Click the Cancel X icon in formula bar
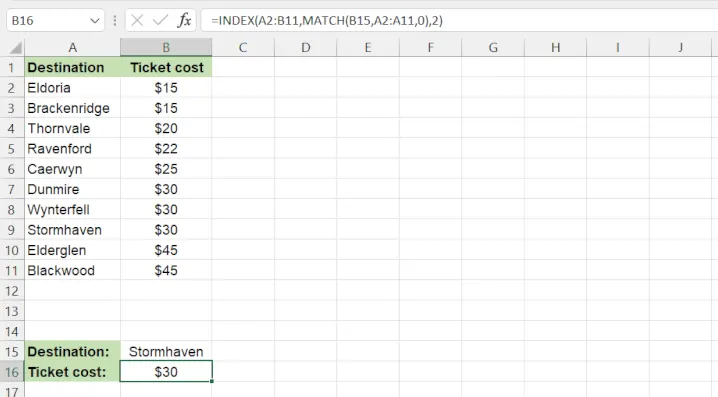The height and width of the screenshot is (397, 718). pyautogui.click(x=137, y=21)
